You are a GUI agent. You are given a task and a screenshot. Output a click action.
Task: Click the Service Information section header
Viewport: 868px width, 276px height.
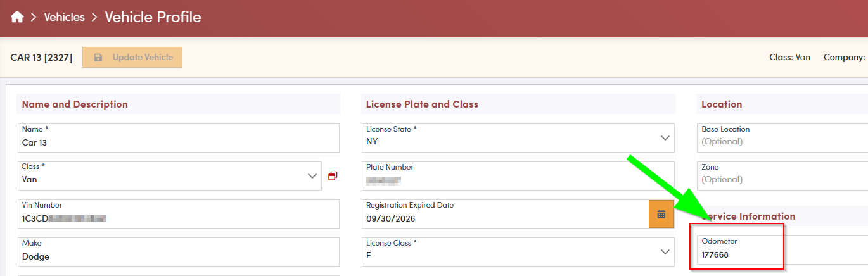[x=749, y=216]
